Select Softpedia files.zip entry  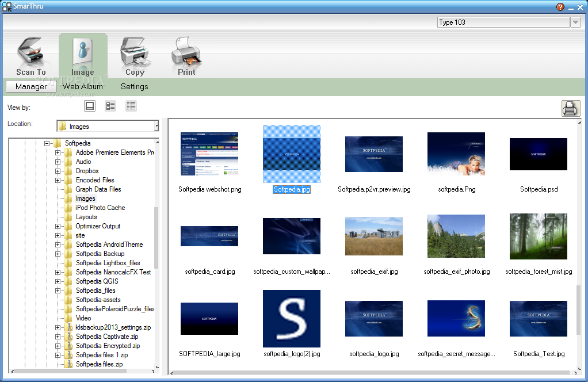tap(100, 364)
